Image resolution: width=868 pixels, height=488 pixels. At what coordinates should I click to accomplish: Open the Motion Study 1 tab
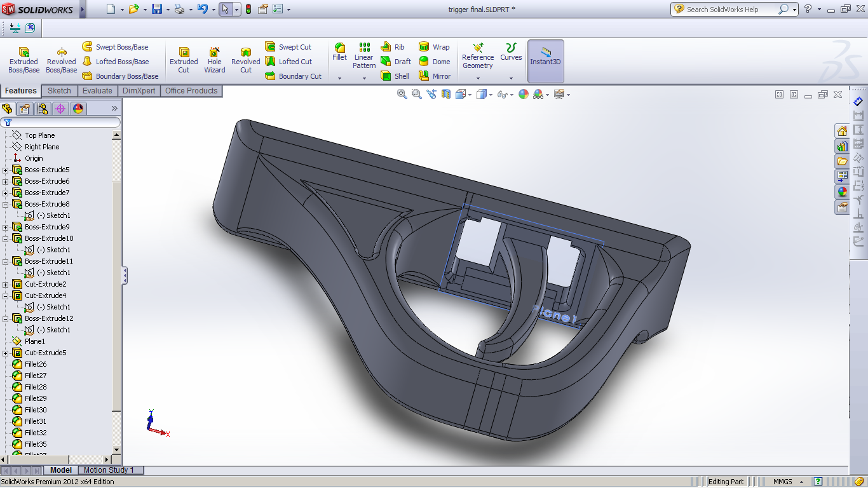(x=109, y=470)
